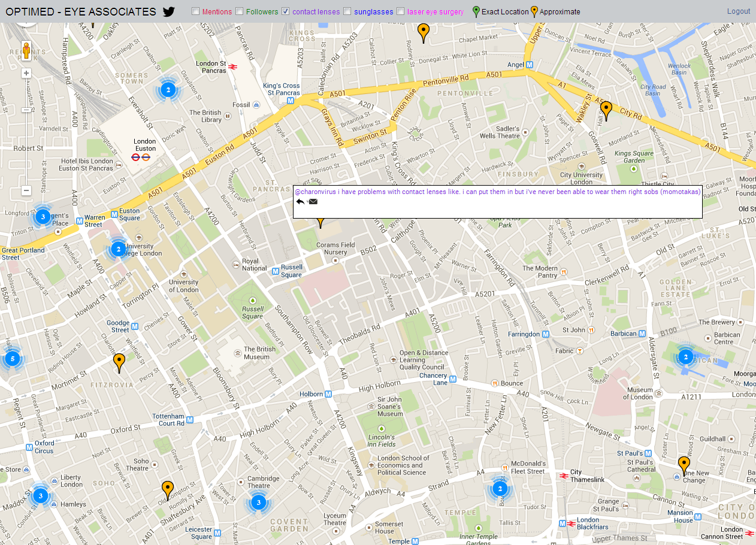Click the Farringdon tube station icon
The width and height of the screenshot is (756, 545).
point(546,334)
